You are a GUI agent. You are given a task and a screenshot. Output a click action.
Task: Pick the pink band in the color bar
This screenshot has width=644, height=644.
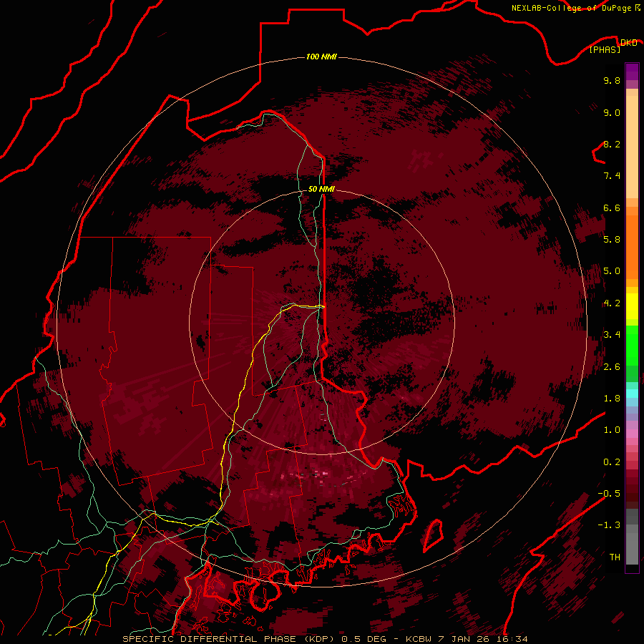[x=632, y=434]
